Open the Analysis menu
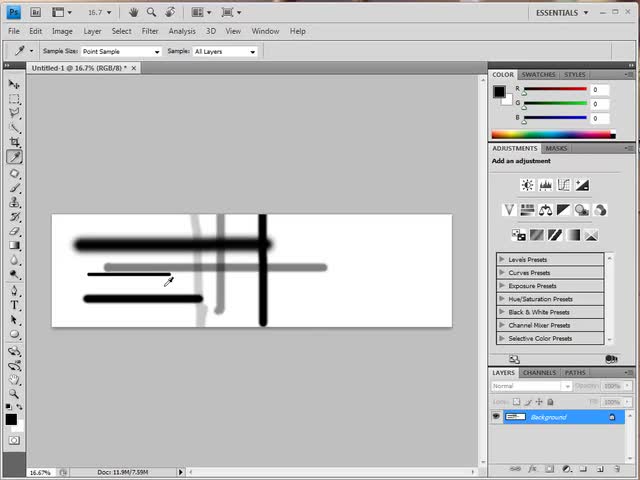Screen dimensions: 640x480 pyautogui.click(x=182, y=31)
